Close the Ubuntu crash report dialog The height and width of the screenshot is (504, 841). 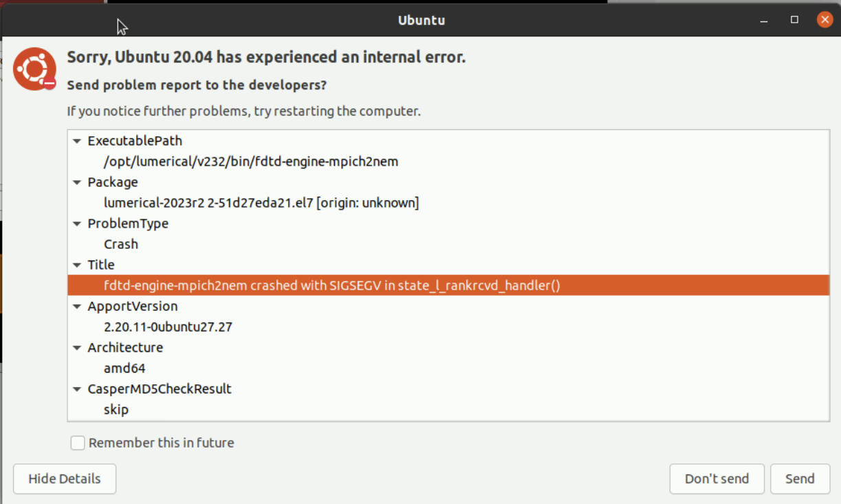click(824, 20)
